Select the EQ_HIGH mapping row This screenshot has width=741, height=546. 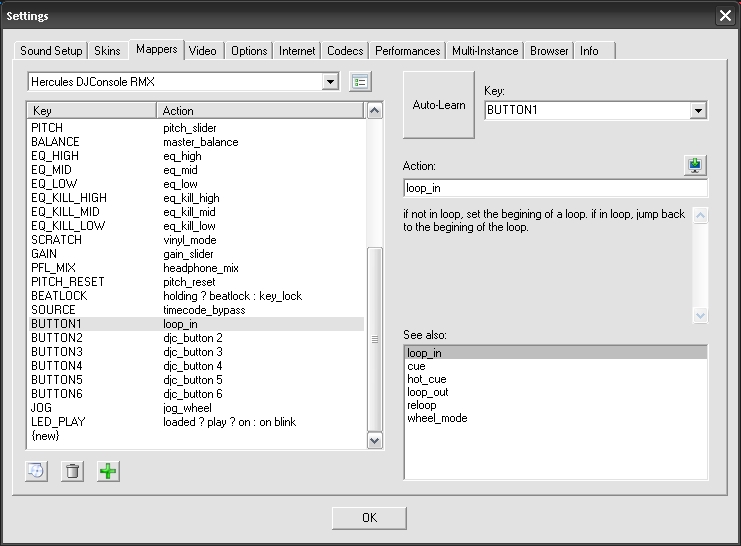[196, 156]
